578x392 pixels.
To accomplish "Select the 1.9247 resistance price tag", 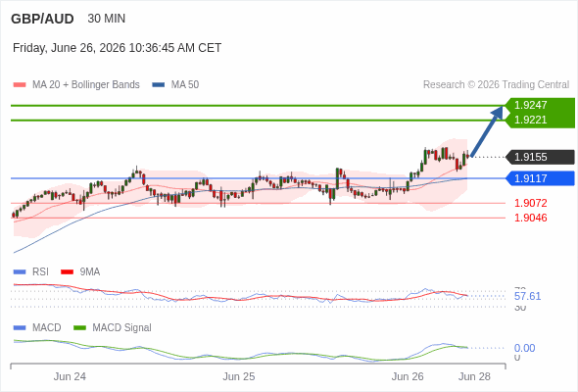I will click(541, 105).
